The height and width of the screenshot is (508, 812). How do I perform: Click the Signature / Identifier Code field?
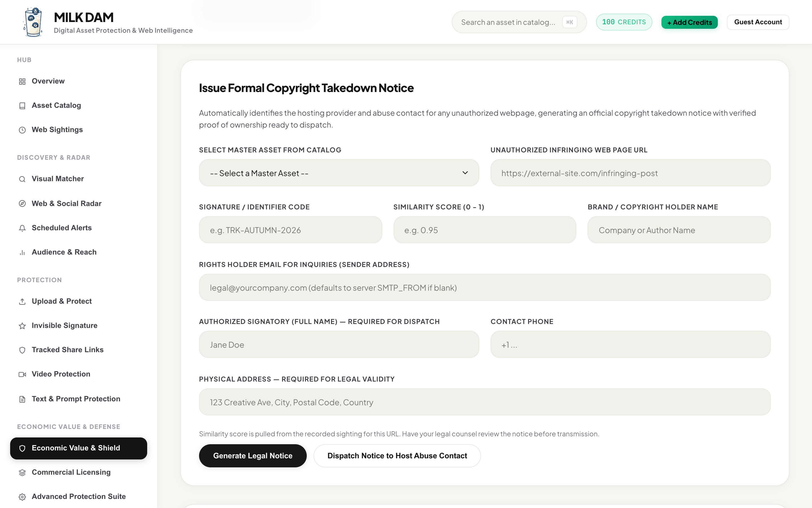(290, 230)
